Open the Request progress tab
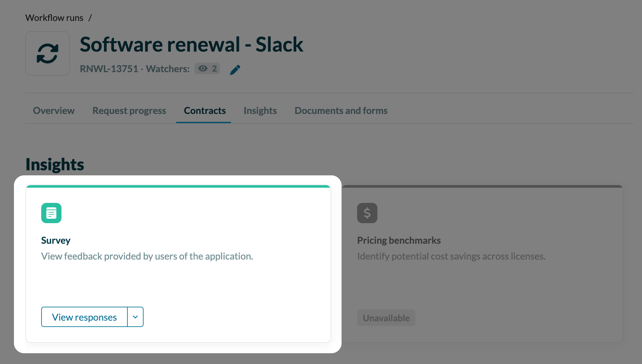This screenshot has width=642, height=364. (129, 110)
